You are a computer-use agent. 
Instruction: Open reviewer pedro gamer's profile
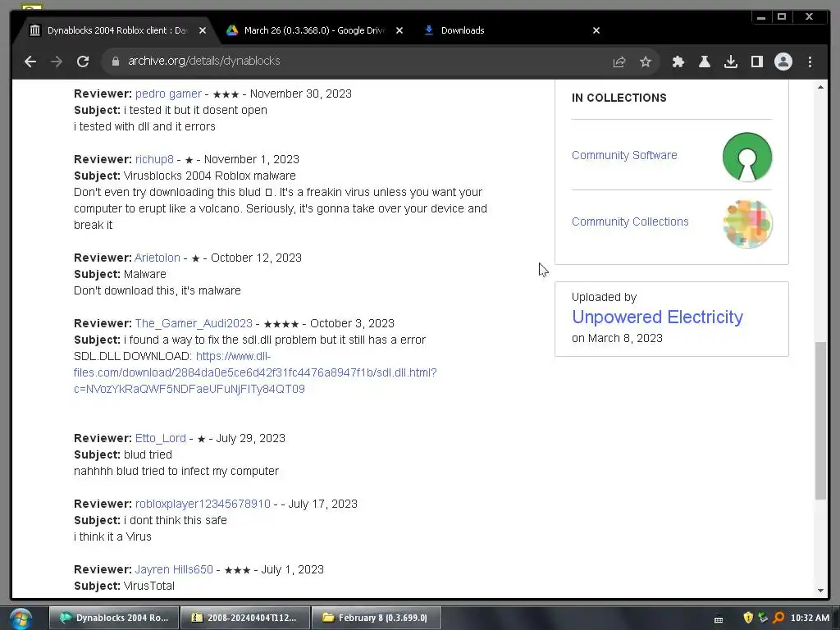168,94
